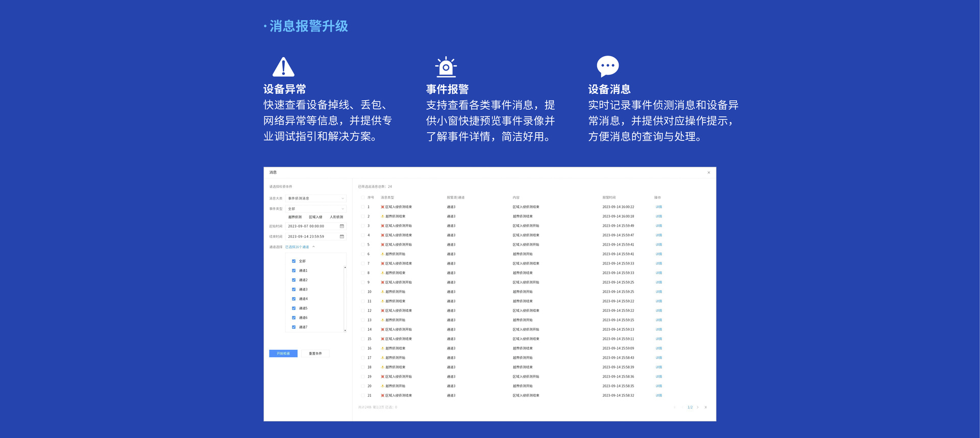Select the 区域入侵 event type tab
The width and height of the screenshot is (980, 438).
point(315,217)
